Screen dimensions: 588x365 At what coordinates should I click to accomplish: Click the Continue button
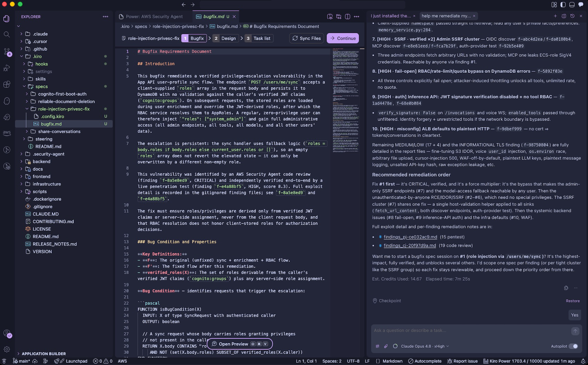[x=343, y=38]
